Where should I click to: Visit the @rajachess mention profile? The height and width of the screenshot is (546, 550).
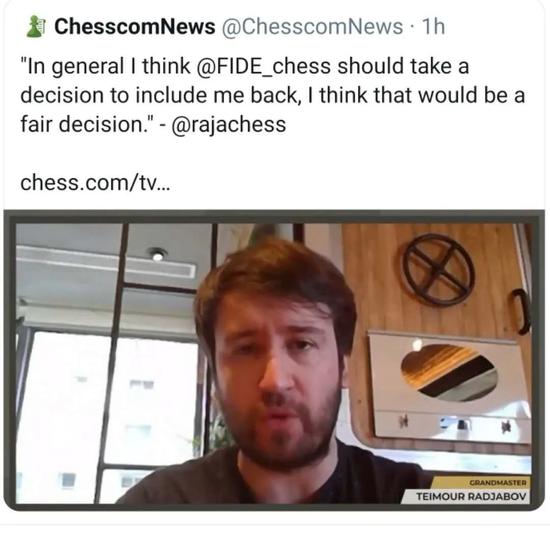(229, 124)
